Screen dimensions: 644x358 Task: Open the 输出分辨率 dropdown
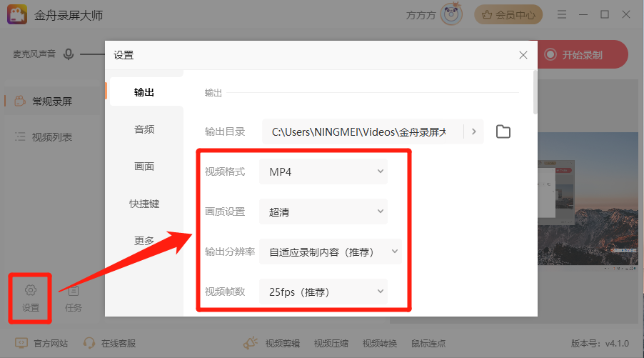[331, 252]
